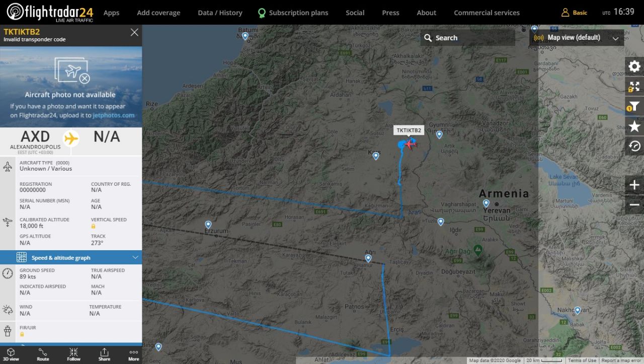Viewport: 644px width, 364px height.
Task: Select the Batumi airport marker
Action: tap(245, 36)
